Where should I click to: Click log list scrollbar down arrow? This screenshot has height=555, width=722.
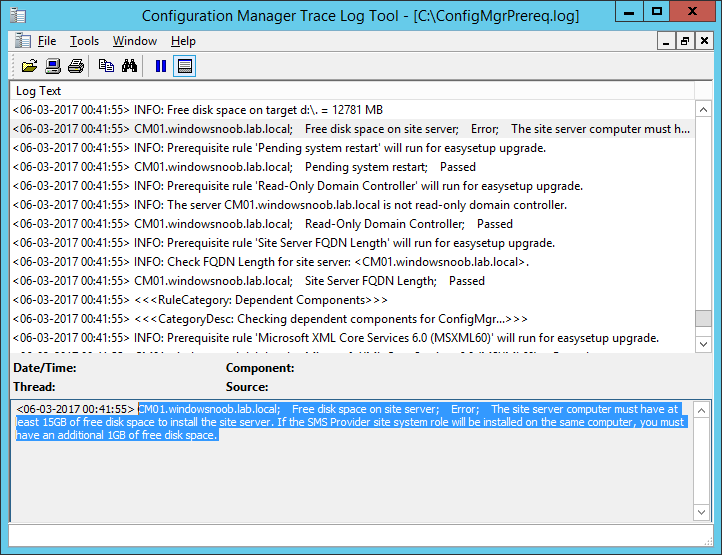(703, 344)
